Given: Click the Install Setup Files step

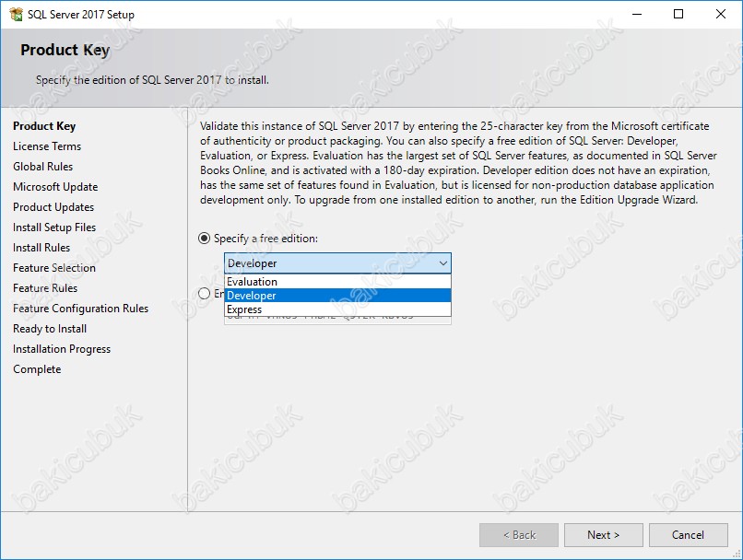Looking at the screenshot, I should click(x=54, y=227).
